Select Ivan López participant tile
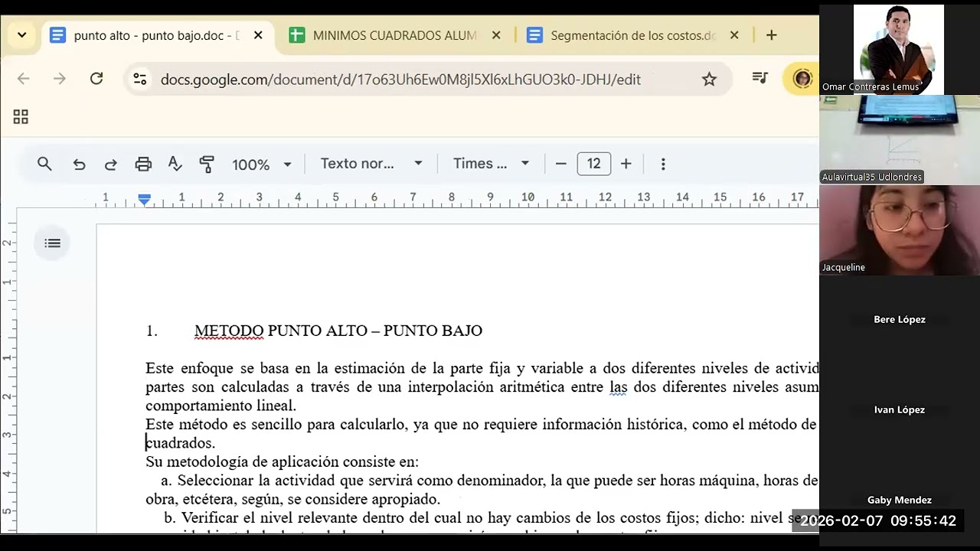Screen dimensions: 980x551 (900, 410)
